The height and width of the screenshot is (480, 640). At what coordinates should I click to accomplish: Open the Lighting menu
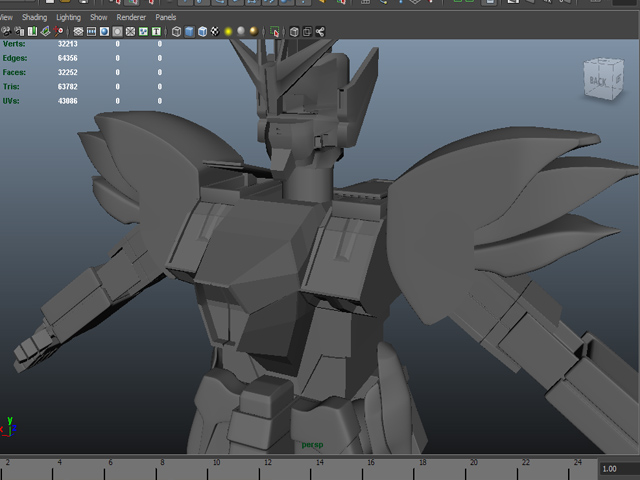pyautogui.click(x=69, y=17)
